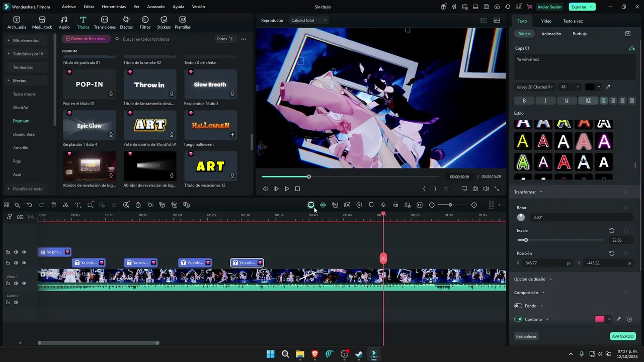Open the font size 43 dropdown
644x362 pixels.
(571, 87)
